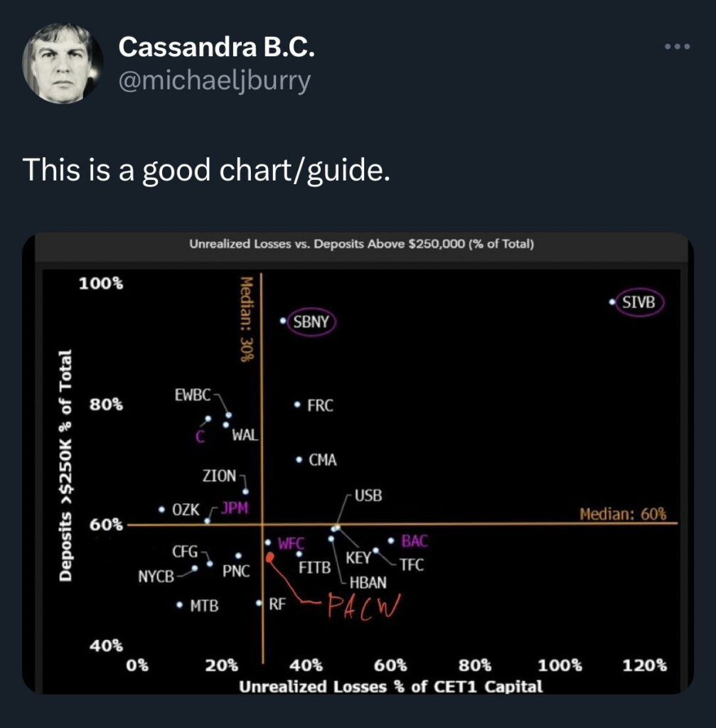Click the 'Median: 60%' horizontal line label
Screen dimensions: 716x728
tap(622, 513)
